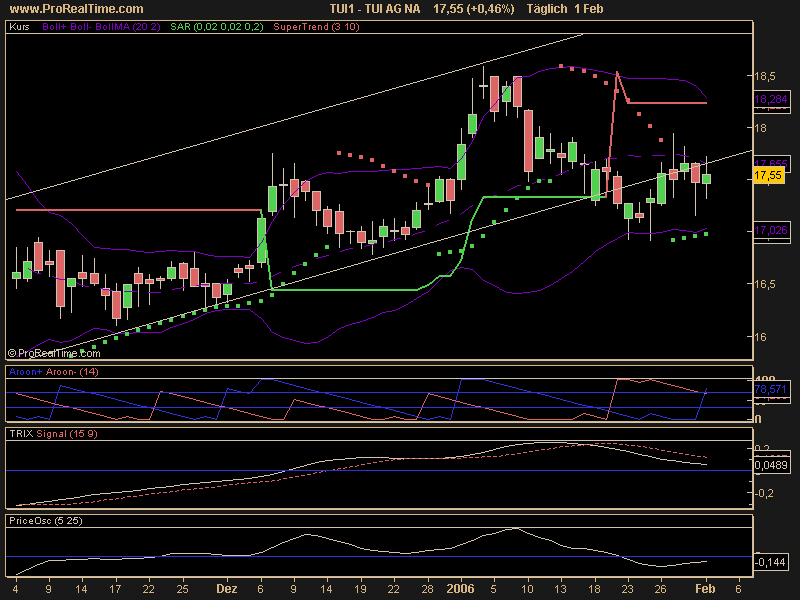This screenshot has width=800, height=600.
Task: Select the TRIX indicator panel label
Action: point(20,434)
